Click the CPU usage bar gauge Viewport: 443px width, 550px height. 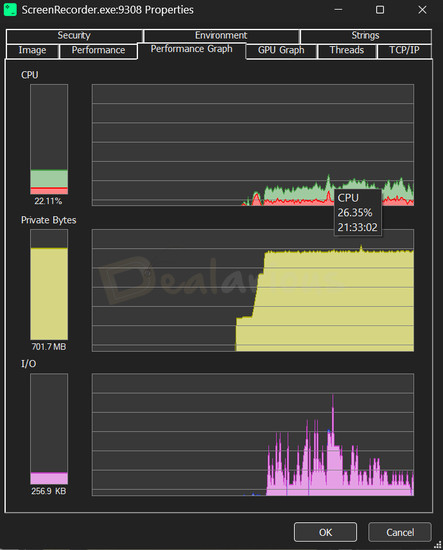(x=49, y=139)
